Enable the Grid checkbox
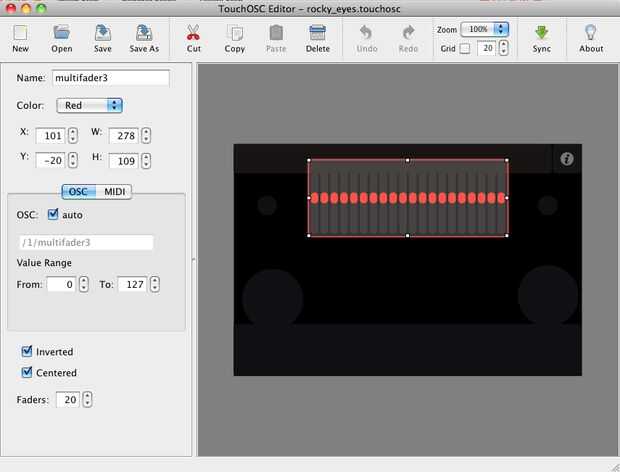 coord(465,49)
